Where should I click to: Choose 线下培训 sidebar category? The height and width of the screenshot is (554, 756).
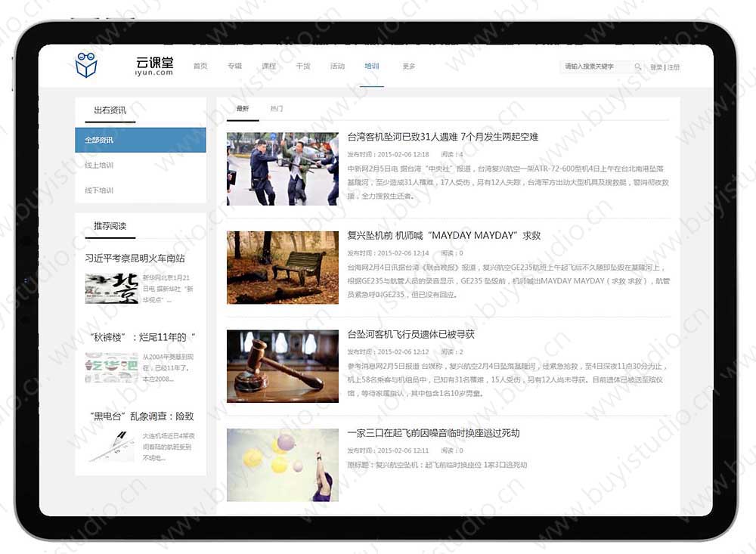click(x=99, y=190)
